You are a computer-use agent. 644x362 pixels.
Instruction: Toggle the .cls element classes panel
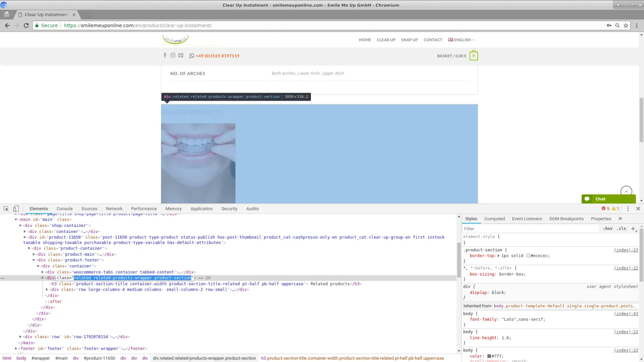621,229
